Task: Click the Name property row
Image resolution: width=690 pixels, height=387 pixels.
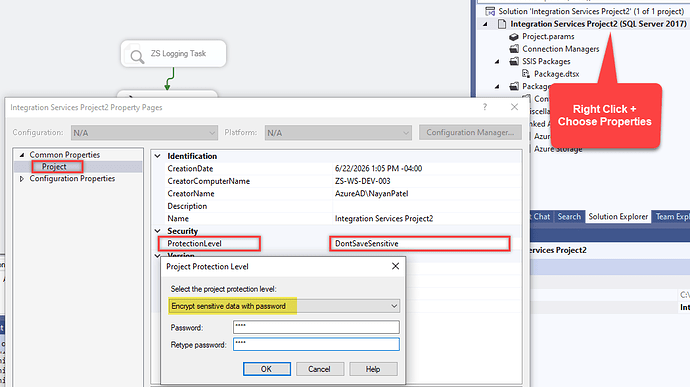Action: (x=336, y=218)
